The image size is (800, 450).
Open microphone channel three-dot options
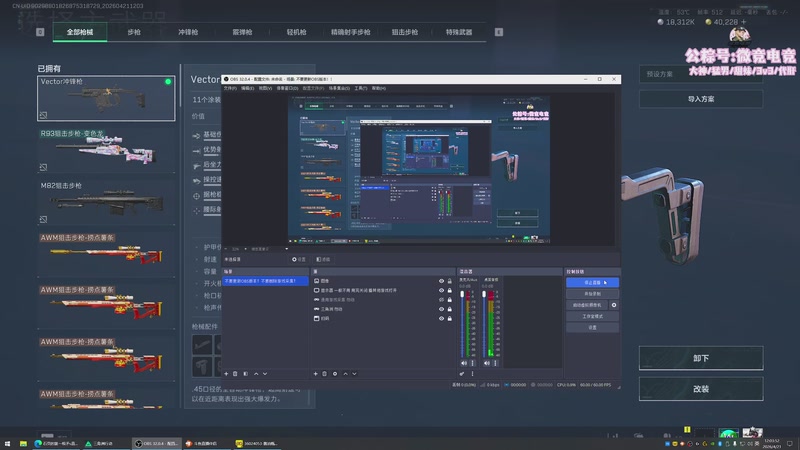pos(472,363)
